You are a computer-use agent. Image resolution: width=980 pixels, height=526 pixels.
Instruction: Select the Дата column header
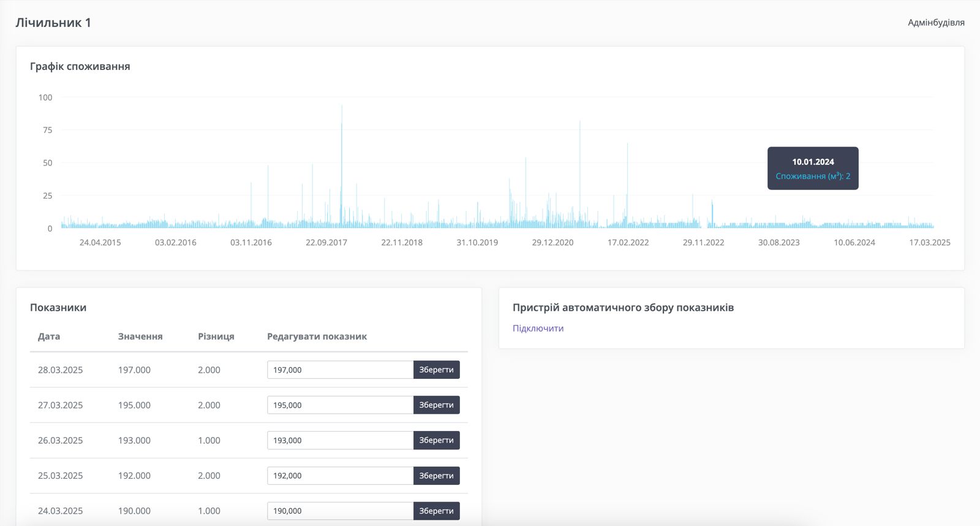coord(49,337)
